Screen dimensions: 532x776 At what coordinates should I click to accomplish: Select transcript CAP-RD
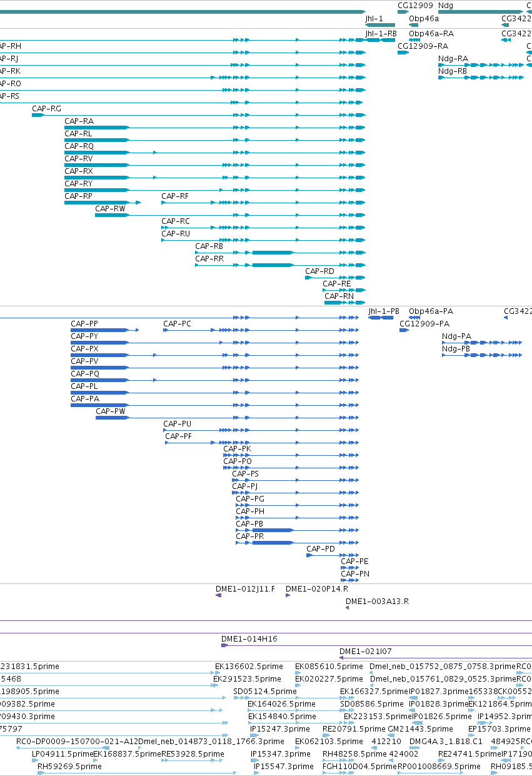coord(319,271)
